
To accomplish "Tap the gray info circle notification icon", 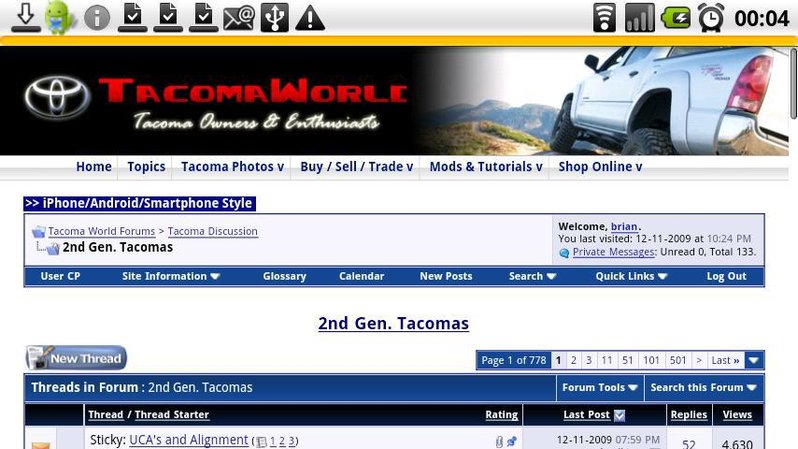I will 97,18.
